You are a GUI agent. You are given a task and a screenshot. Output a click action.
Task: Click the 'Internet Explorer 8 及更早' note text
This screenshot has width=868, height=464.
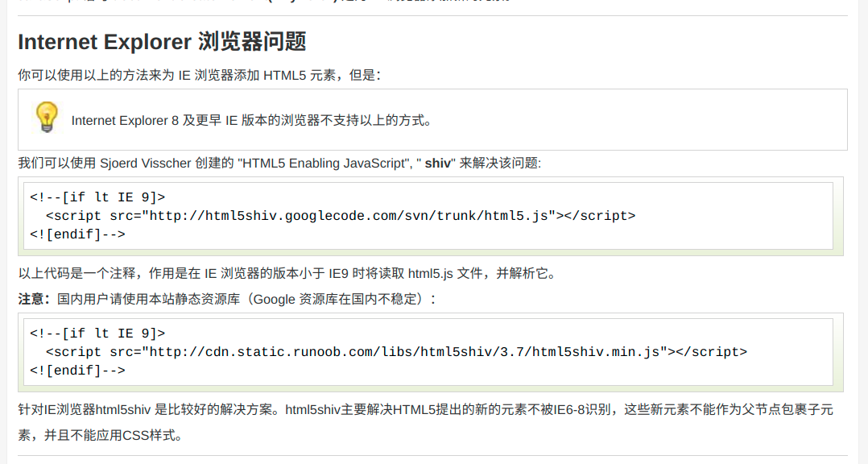click(x=251, y=121)
